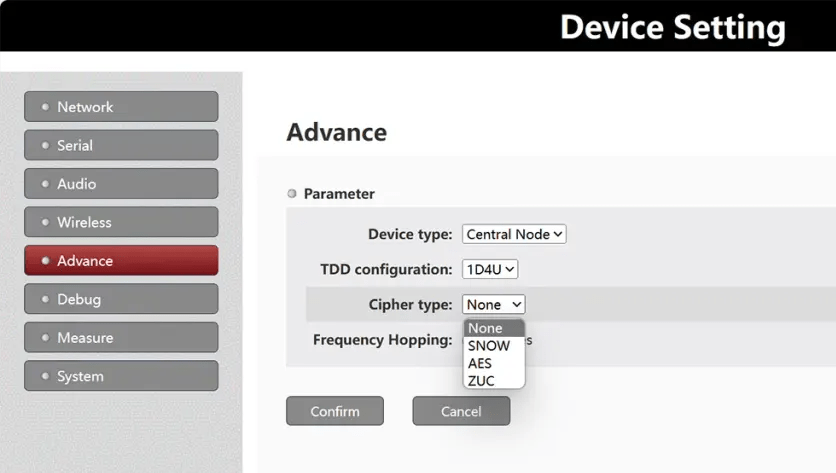The width and height of the screenshot is (836, 473).
Task: Select the highlighted Advance sidebar item
Action: pyautogui.click(x=121, y=261)
